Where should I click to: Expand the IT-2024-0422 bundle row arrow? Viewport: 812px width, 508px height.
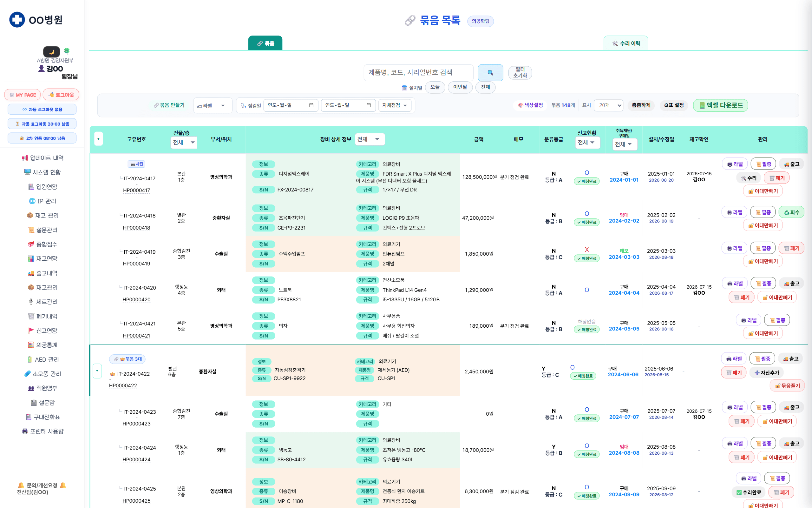tap(97, 371)
